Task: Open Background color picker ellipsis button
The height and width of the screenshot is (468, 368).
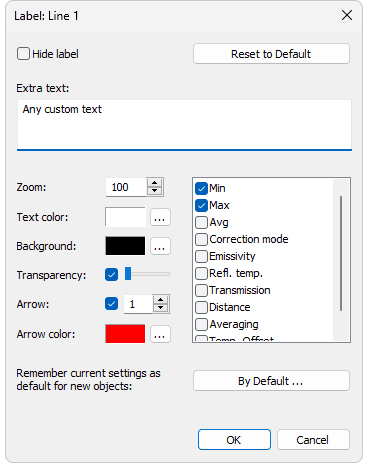Action: click(x=160, y=246)
